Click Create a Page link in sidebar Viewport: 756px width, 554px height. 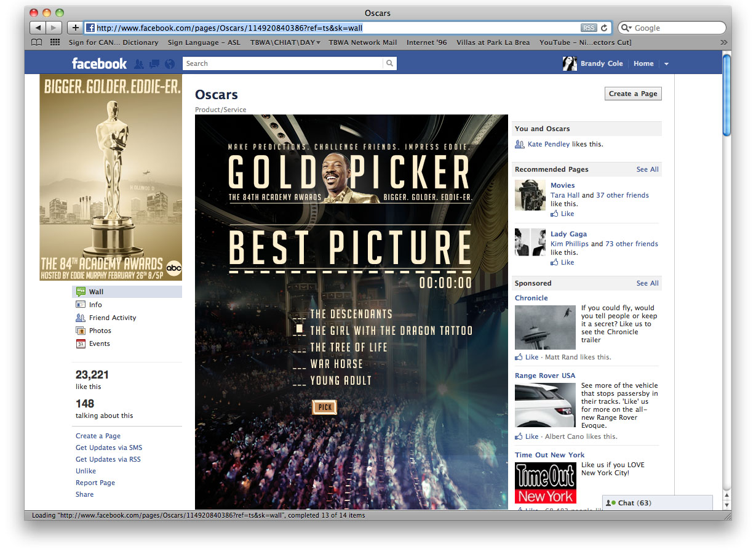coord(98,436)
